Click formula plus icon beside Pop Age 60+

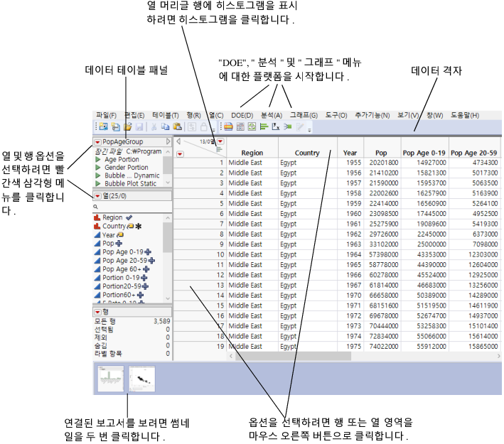(146, 269)
